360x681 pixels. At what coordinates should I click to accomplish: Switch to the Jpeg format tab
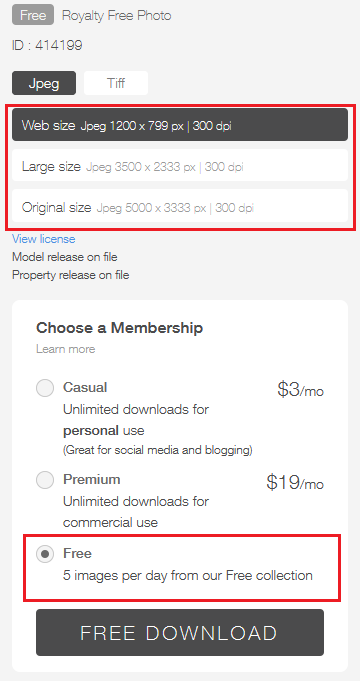pyautogui.click(x=44, y=83)
